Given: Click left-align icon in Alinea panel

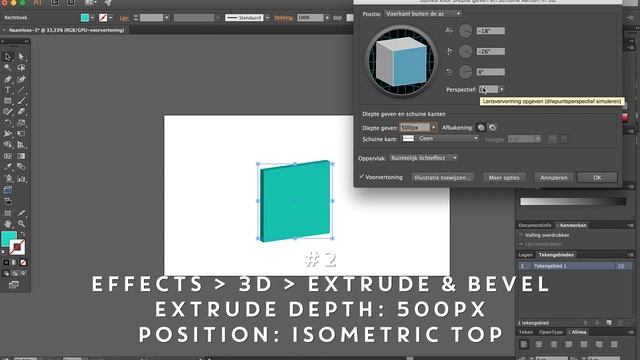Looking at the screenshot, I should (x=524, y=344).
